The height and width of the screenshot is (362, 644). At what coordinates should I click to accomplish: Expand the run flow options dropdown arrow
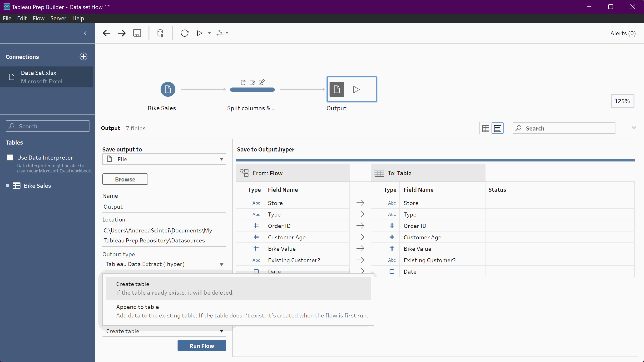[209, 33]
